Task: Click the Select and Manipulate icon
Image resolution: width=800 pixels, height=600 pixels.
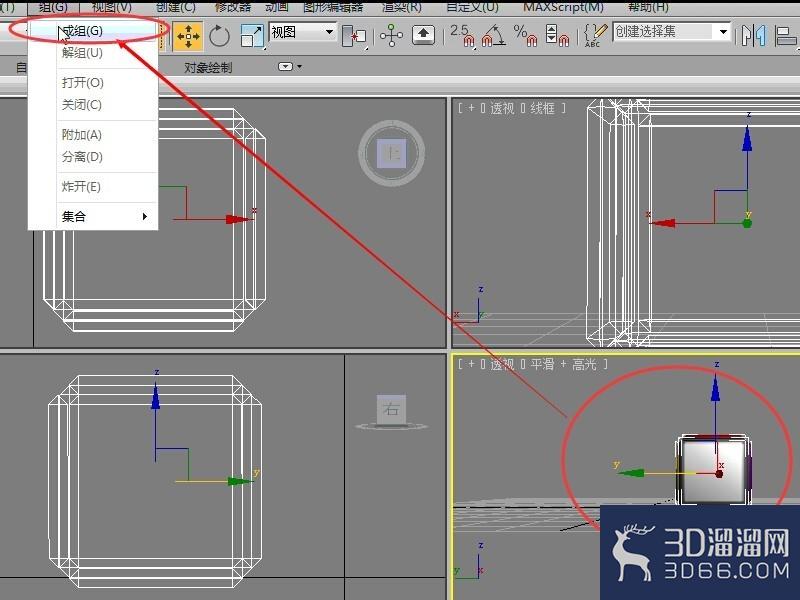Action: 391,36
